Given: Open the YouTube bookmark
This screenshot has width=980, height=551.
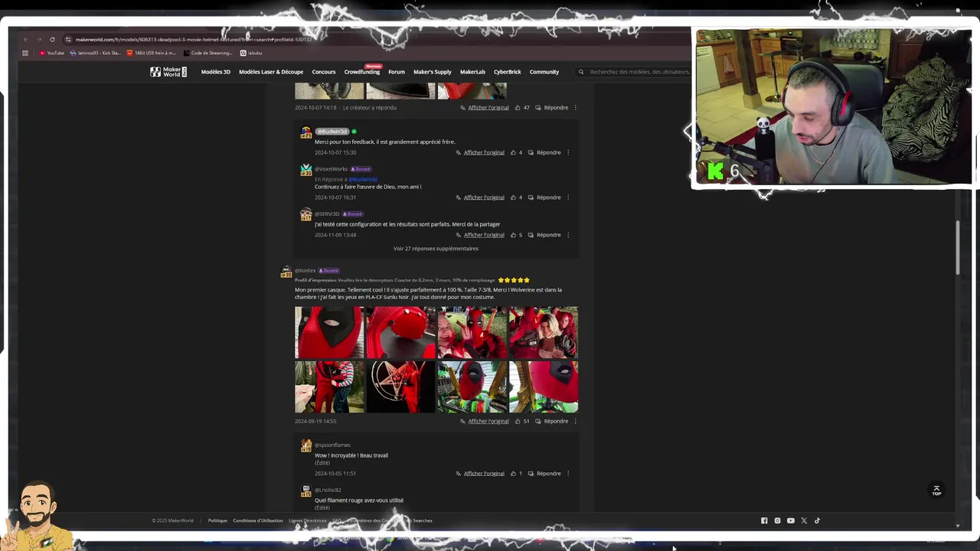Looking at the screenshot, I should [51, 53].
